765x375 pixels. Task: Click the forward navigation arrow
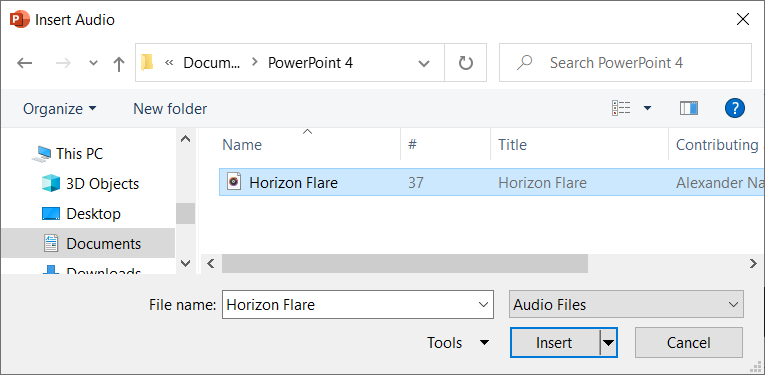[x=63, y=63]
